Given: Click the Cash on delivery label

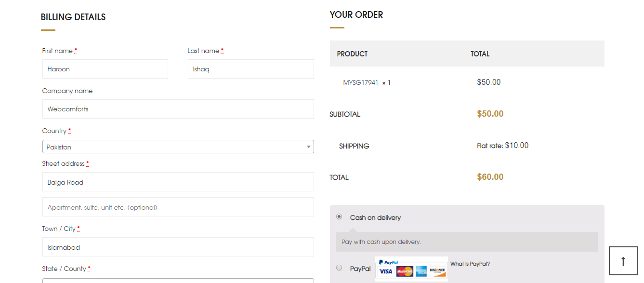Looking at the screenshot, I should click(375, 217).
